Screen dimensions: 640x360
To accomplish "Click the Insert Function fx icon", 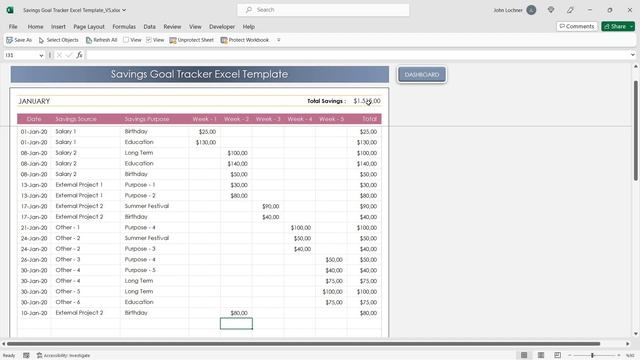I will [x=79, y=55].
